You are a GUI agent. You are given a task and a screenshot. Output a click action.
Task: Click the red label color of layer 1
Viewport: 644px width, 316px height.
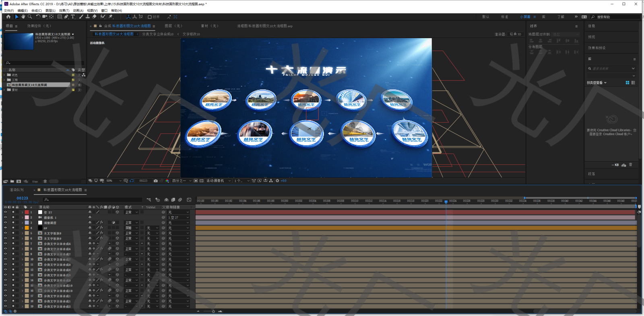pos(27,212)
